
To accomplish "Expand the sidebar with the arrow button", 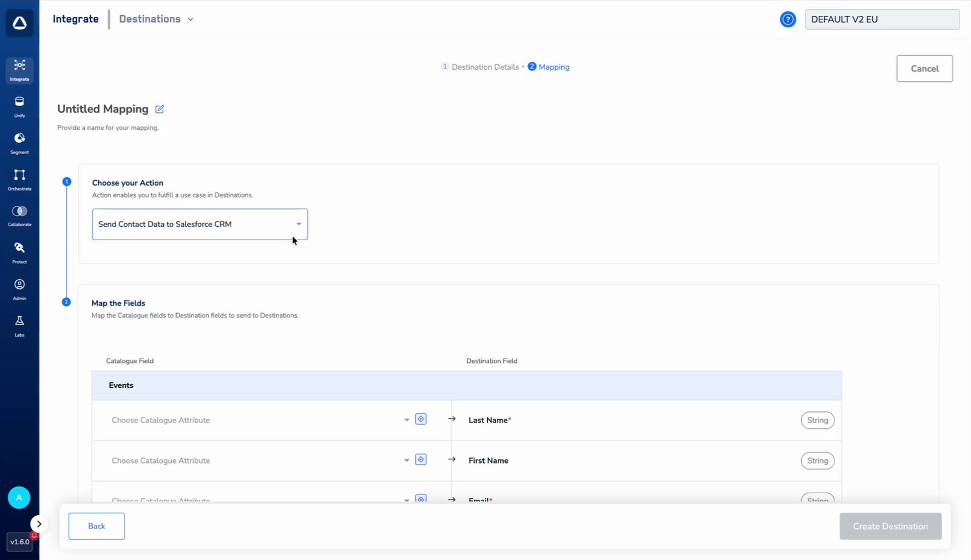I will (39, 524).
